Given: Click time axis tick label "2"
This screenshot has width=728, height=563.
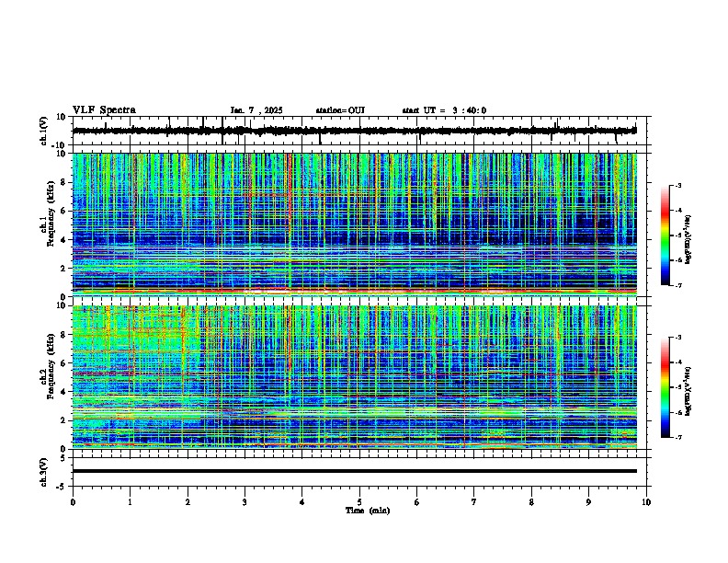Looking at the screenshot, I should [188, 502].
